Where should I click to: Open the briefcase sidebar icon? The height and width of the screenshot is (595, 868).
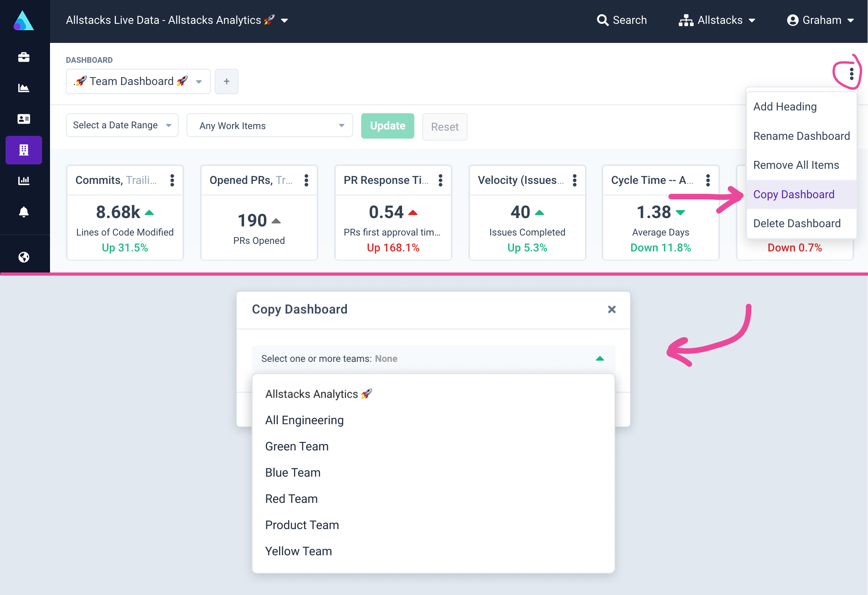click(24, 57)
